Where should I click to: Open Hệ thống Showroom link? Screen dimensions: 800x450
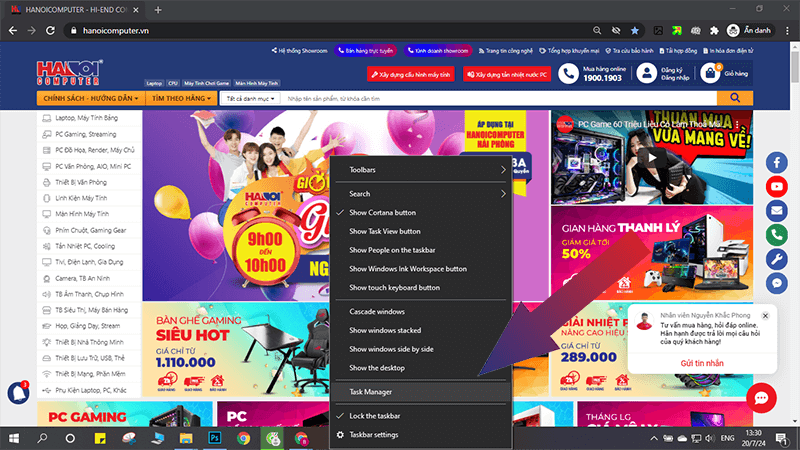(299, 51)
